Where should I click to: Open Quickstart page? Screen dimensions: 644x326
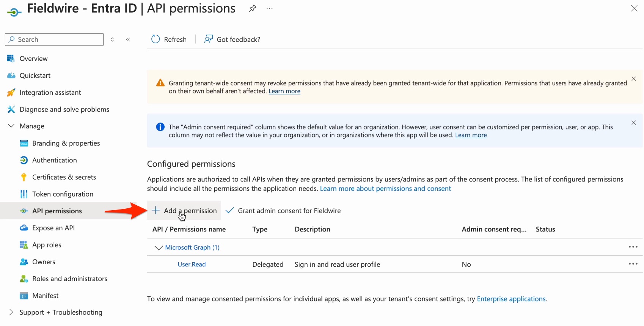pos(35,76)
